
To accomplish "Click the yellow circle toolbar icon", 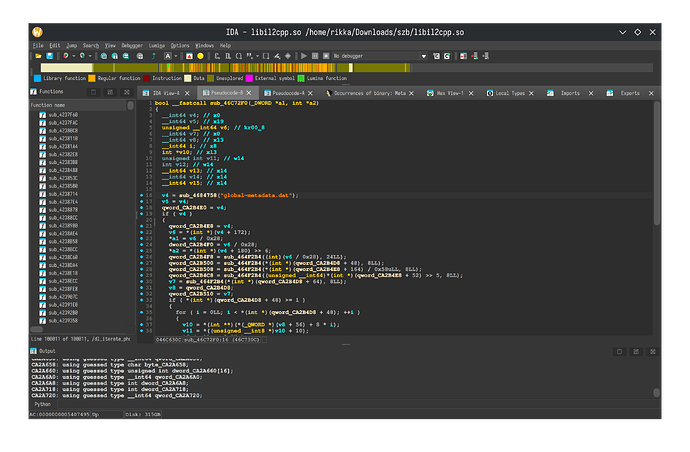I will point(200,56).
